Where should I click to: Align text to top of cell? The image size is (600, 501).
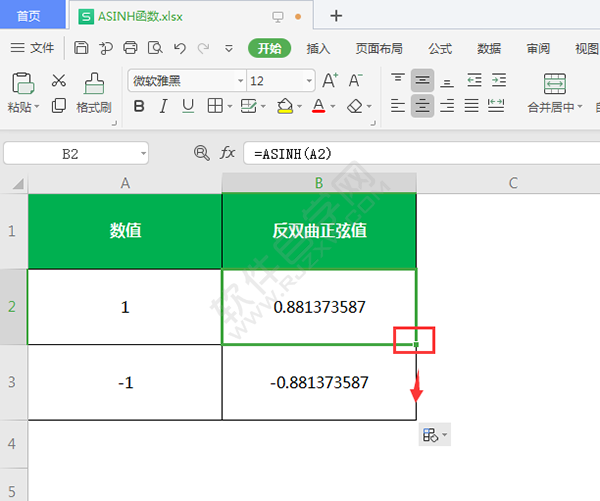[398, 80]
